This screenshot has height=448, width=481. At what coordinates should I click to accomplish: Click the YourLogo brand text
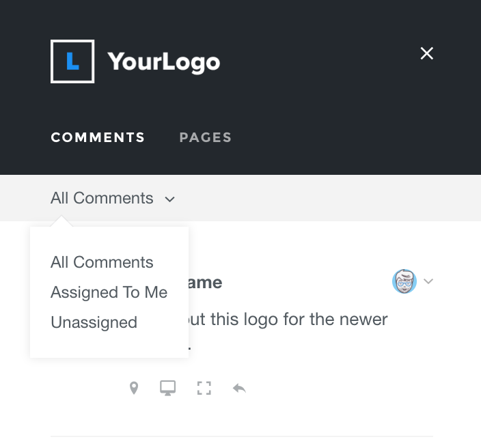click(164, 62)
